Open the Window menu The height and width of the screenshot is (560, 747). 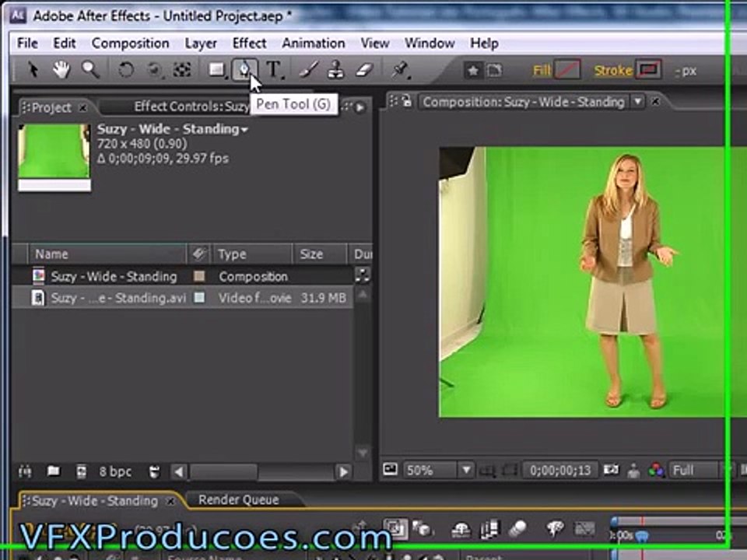(x=430, y=44)
